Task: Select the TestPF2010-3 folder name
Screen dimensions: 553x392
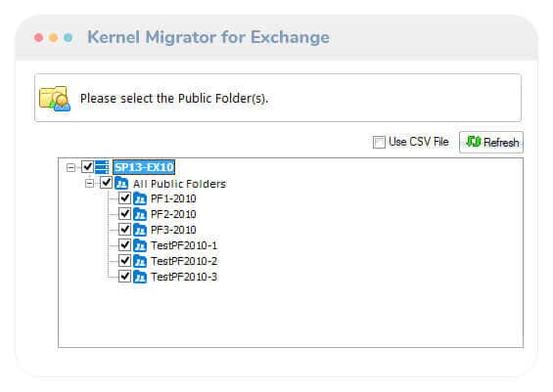Action: coord(184,278)
